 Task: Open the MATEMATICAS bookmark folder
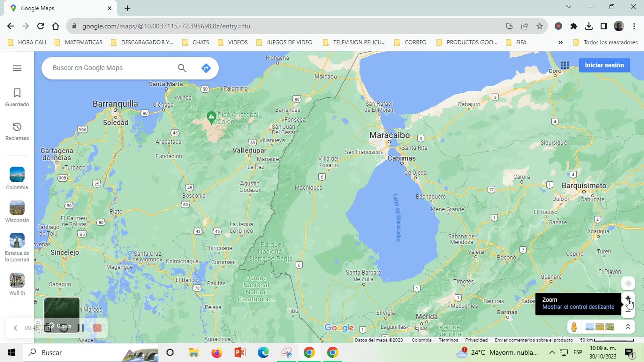(78, 42)
